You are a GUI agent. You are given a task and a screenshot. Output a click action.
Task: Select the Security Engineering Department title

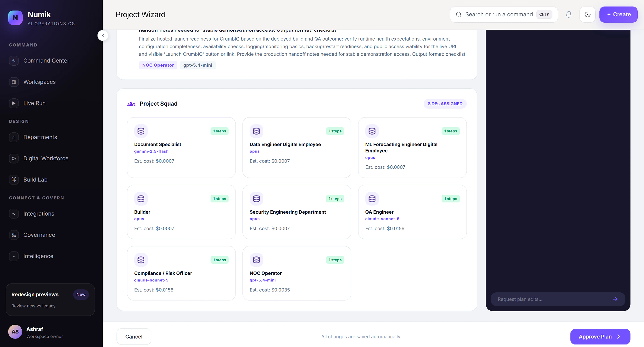coord(288,212)
